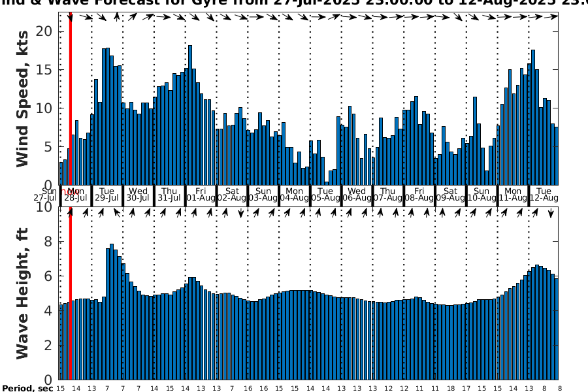This screenshot has height=392, width=588.
Task: Click the 'Wave Height, ft' axis label
Action: pyautogui.click(x=22, y=294)
